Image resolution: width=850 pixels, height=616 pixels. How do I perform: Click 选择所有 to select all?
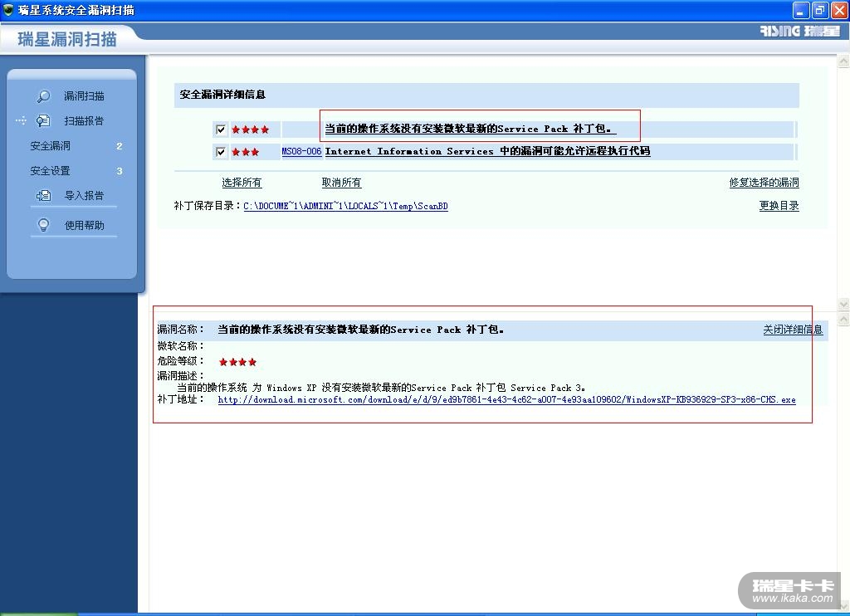tap(242, 182)
